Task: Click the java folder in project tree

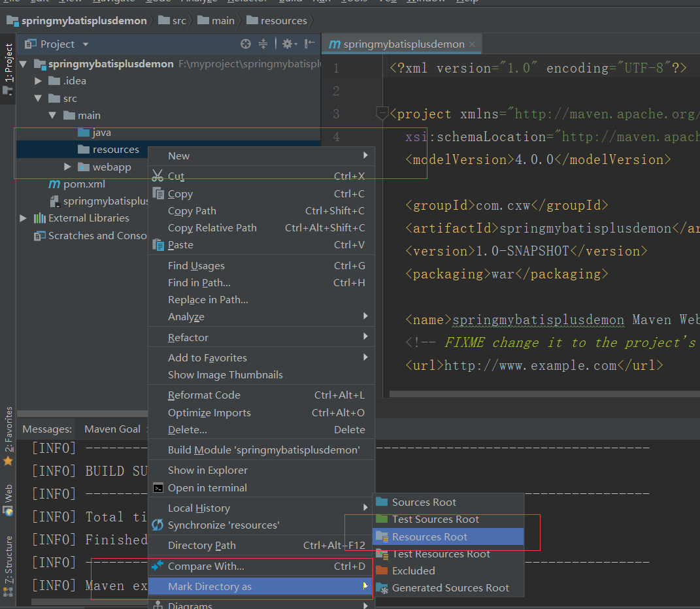Action: 101,133
